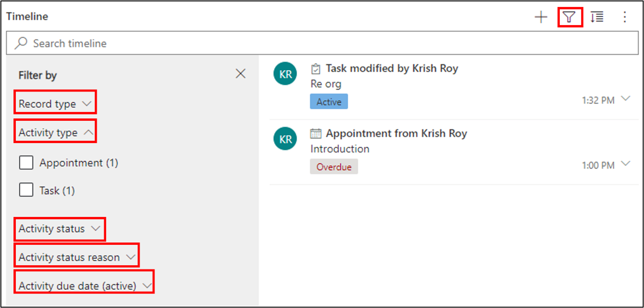Click KR avatar on the Appointment record
Image resolution: width=644 pixels, height=308 pixels.
(285, 139)
